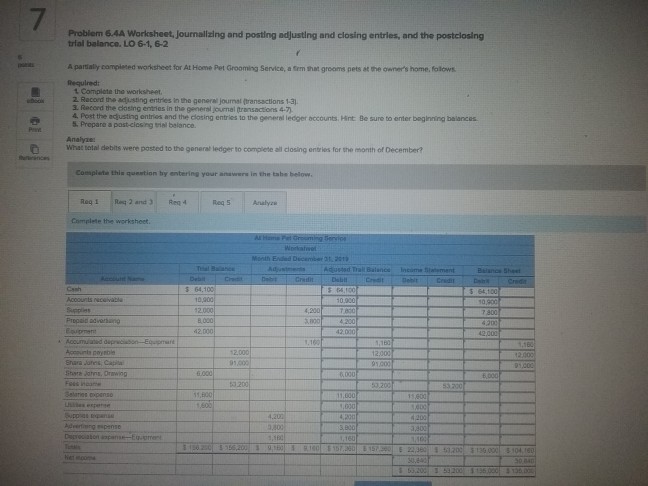
Task: Click Accounts payable adjusted credit cell 12,000
Action: 375,353
